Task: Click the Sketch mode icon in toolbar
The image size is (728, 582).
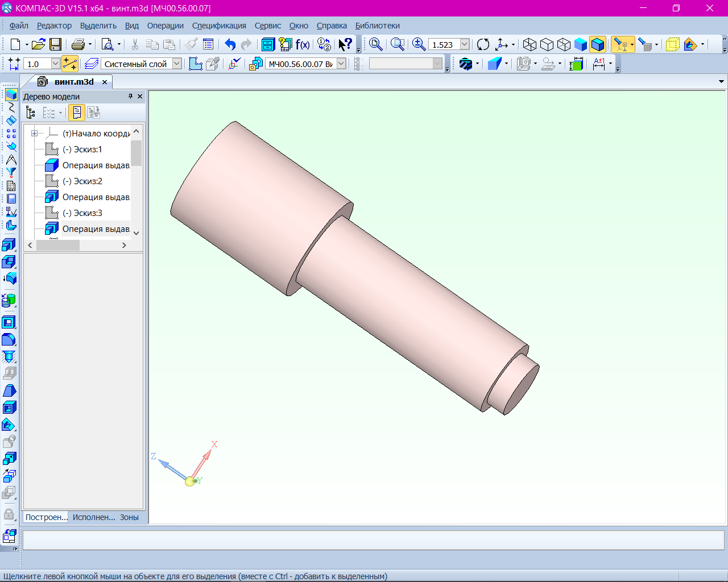Action: 196,64
